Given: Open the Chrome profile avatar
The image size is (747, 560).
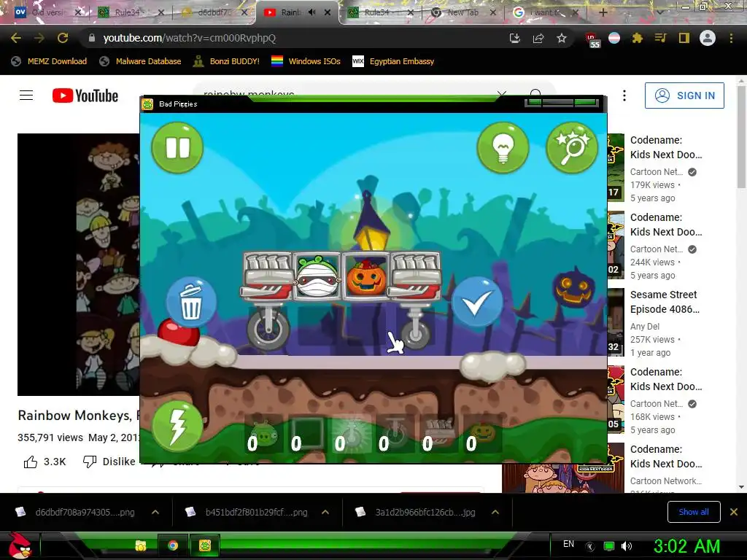Looking at the screenshot, I should 708,38.
